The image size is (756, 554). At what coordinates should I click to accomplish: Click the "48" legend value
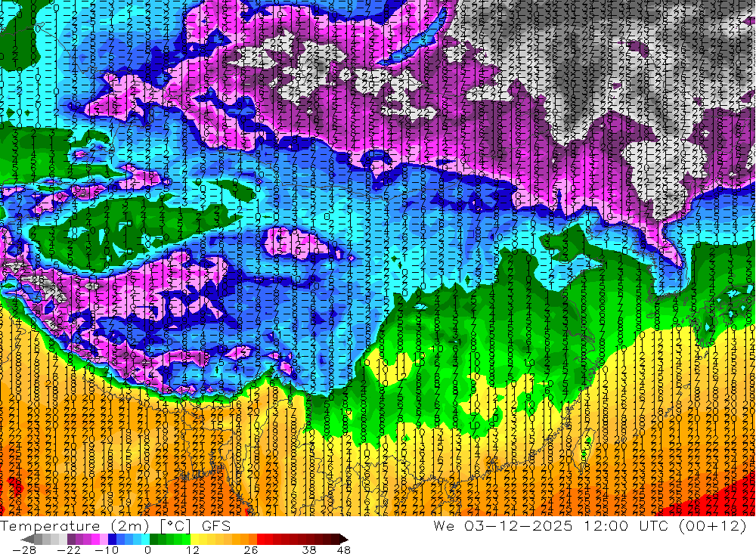(x=343, y=549)
